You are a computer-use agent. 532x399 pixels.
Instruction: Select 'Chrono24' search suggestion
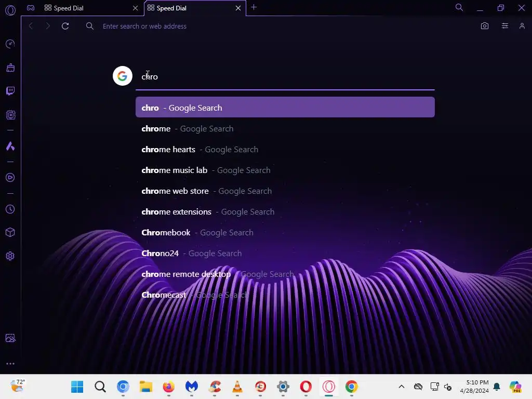(x=285, y=253)
